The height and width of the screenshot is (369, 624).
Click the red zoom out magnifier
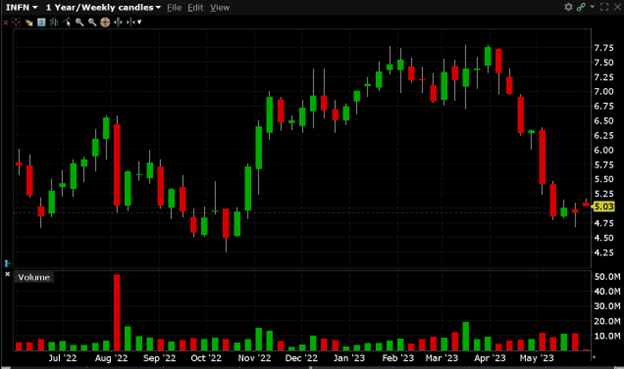pyautogui.click(x=92, y=22)
